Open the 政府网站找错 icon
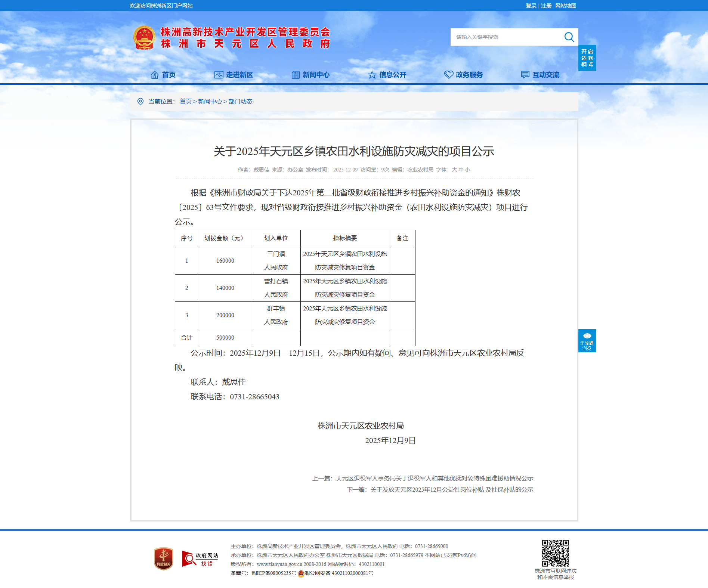Screen dimensions: 708x588 (x=200, y=559)
